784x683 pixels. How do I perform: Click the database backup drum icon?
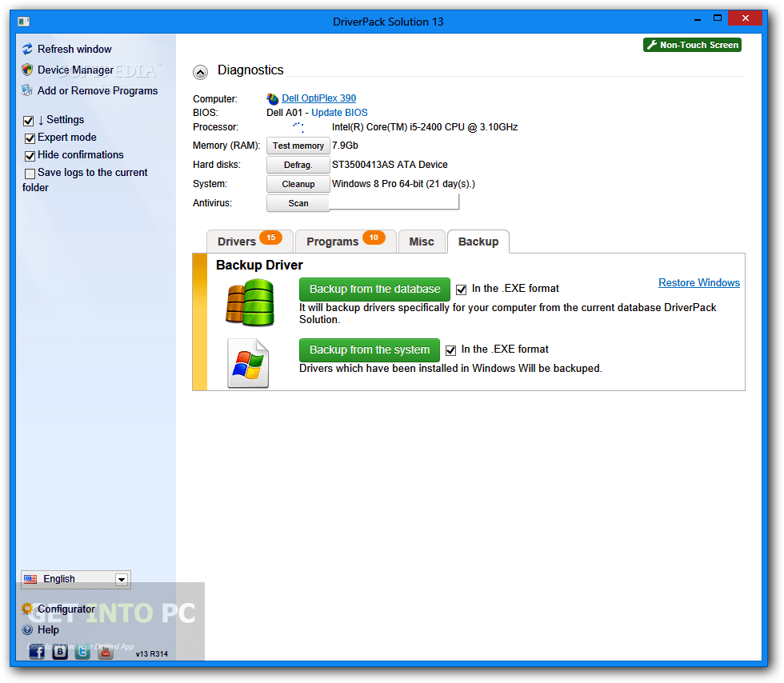click(x=249, y=303)
